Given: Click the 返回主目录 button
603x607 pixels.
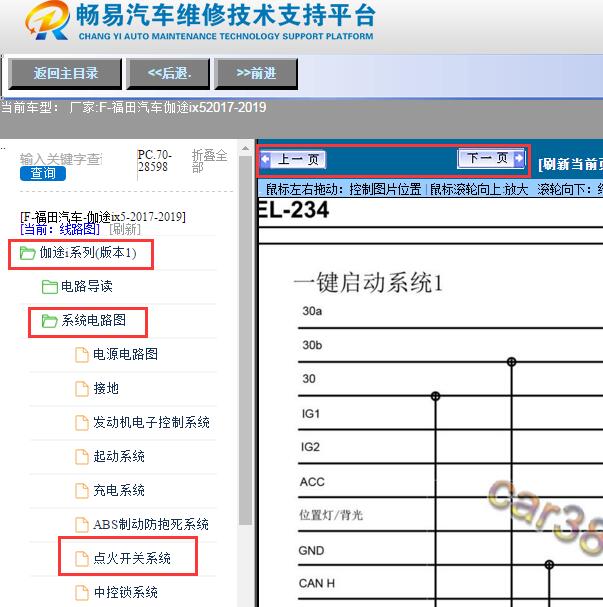Looking at the screenshot, I should tap(65, 74).
